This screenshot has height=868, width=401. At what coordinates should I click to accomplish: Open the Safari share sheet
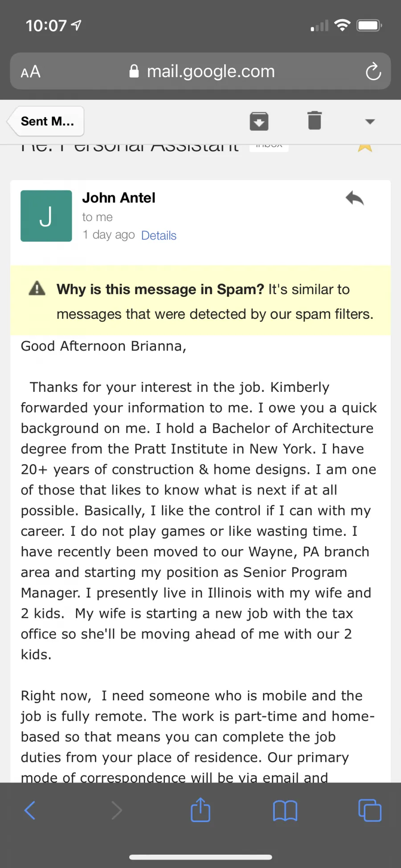[x=200, y=809]
